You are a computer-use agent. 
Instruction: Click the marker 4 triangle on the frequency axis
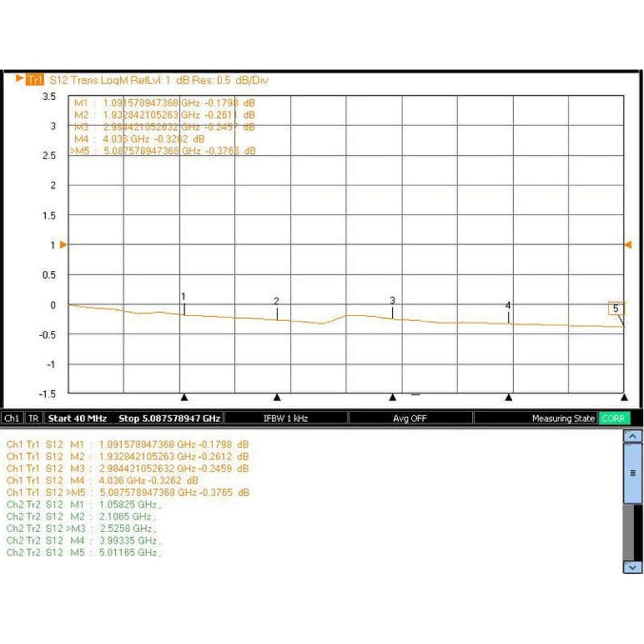point(509,397)
